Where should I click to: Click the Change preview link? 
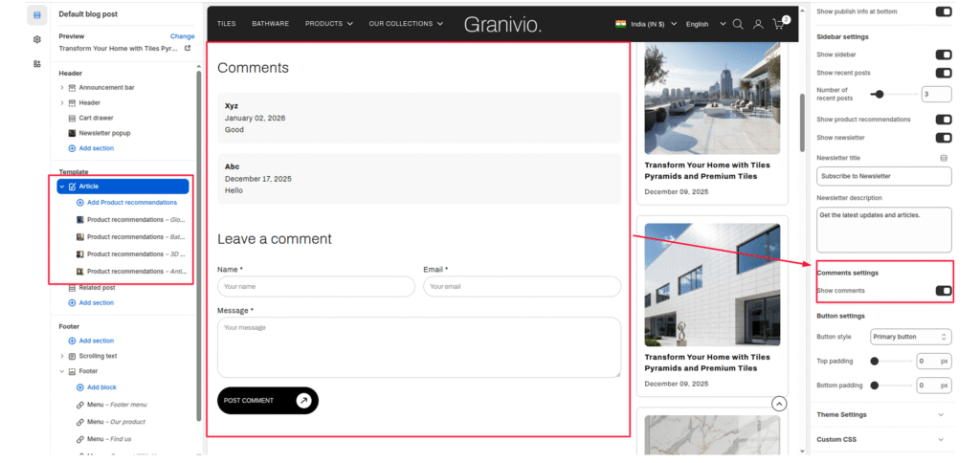pyautogui.click(x=182, y=36)
